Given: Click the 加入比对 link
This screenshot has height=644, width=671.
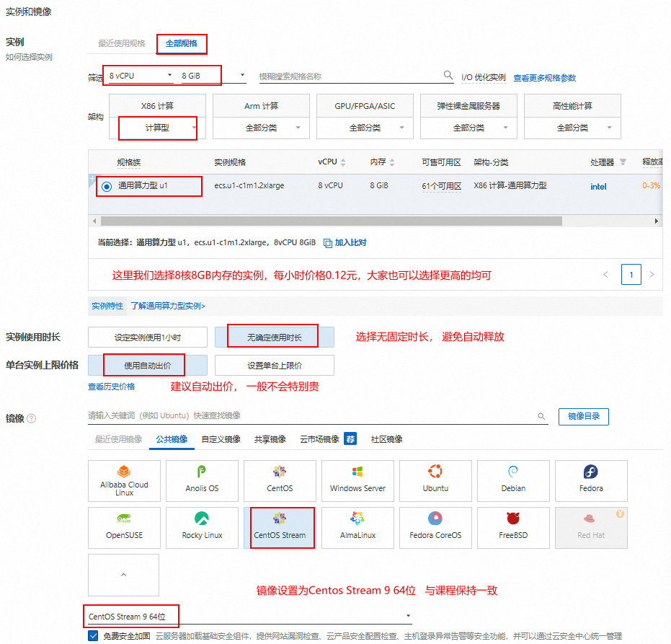Looking at the screenshot, I should tap(350, 243).
